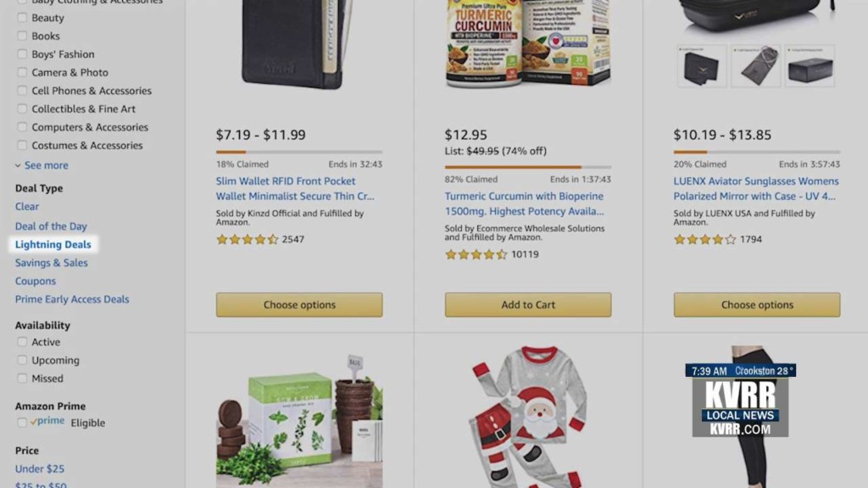This screenshot has height=488, width=868.
Task: Click the KVRR Local News logo
Action: click(741, 400)
